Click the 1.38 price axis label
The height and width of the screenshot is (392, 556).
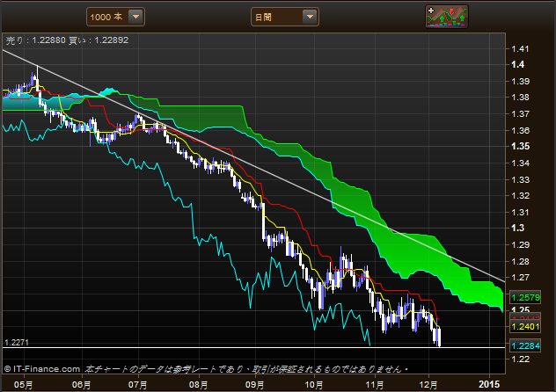520,97
